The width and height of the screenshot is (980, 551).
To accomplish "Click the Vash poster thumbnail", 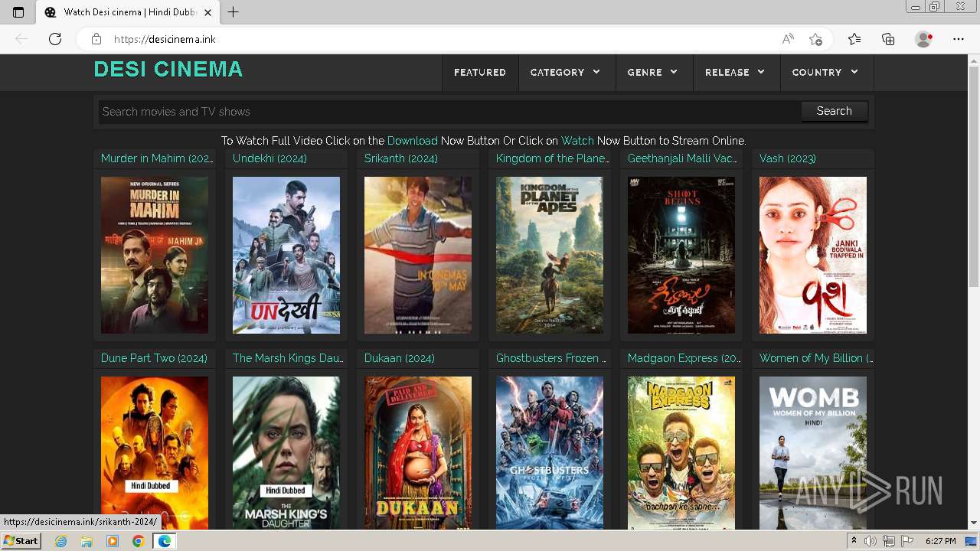I will (813, 255).
